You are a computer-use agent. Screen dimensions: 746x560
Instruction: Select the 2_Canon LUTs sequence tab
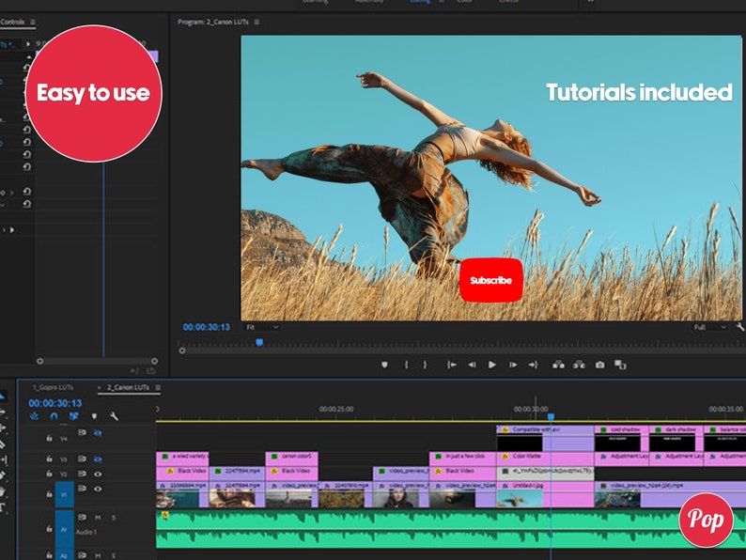[x=128, y=387]
